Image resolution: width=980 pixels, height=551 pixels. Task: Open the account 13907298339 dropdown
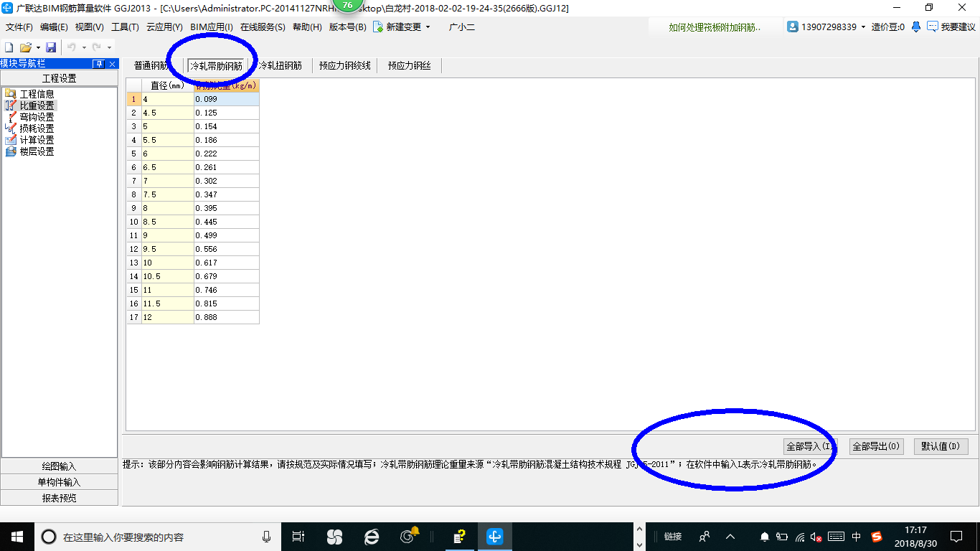coord(863,27)
